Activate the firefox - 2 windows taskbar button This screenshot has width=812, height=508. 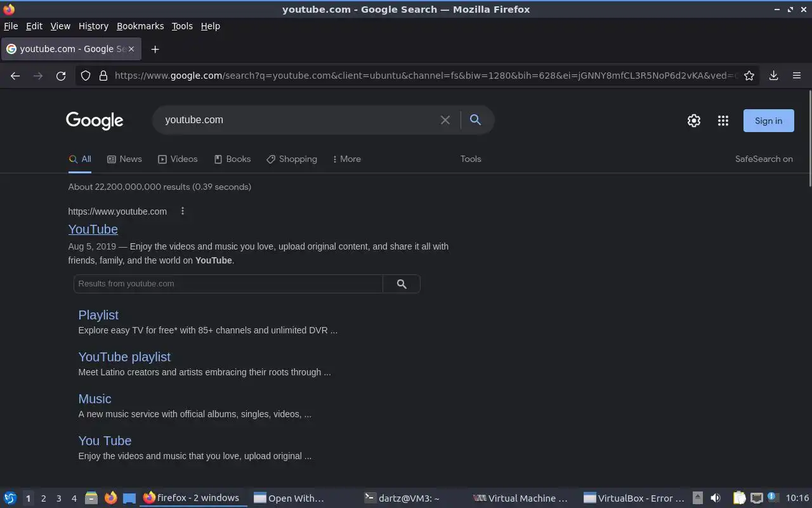(192, 498)
